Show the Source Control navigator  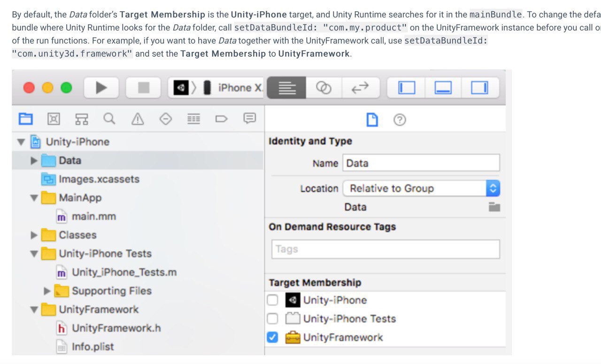54,119
